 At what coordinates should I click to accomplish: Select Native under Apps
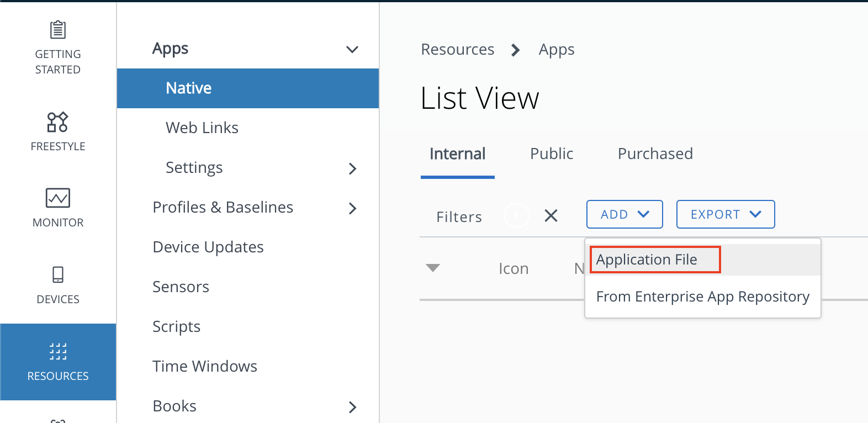(x=248, y=88)
